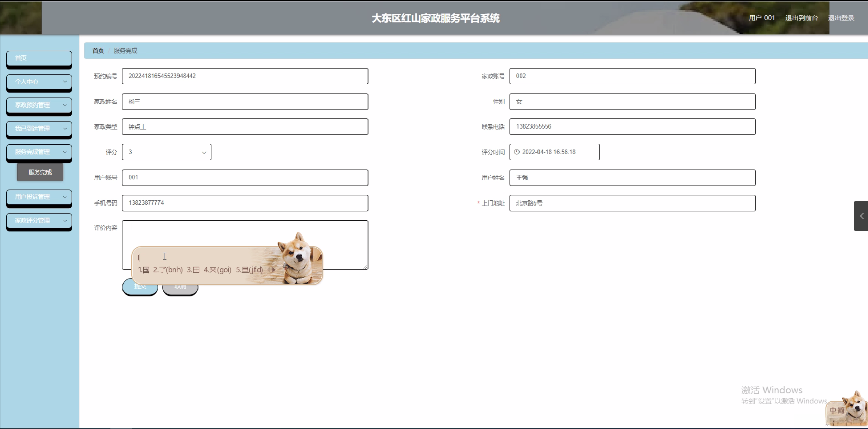The width and height of the screenshot is (868, 429).
Task: Click 退出到前台 in header
Action: pyautogui.click(x=801, y=18)
